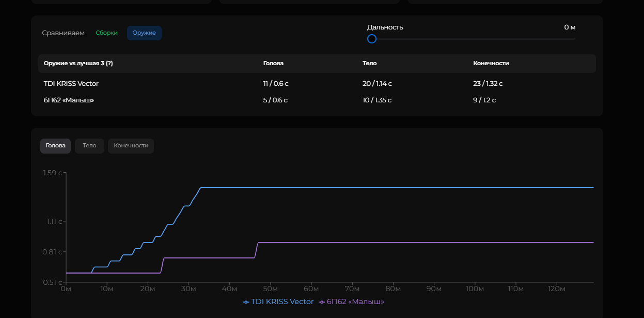Click the Голова column header

pos(273,63)
